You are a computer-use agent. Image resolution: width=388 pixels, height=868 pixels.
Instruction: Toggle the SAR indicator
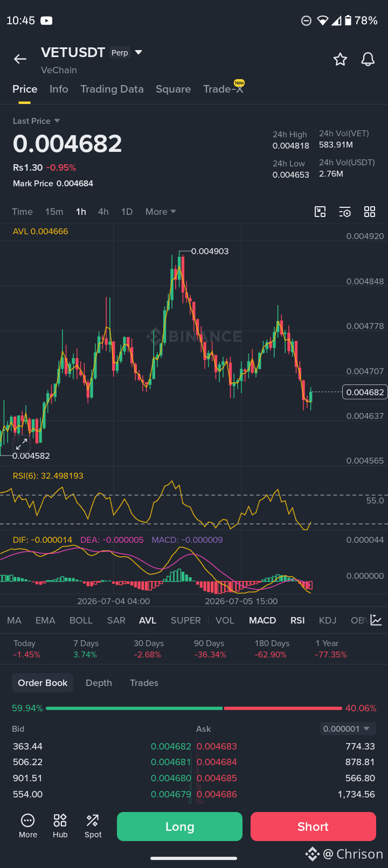116,620
